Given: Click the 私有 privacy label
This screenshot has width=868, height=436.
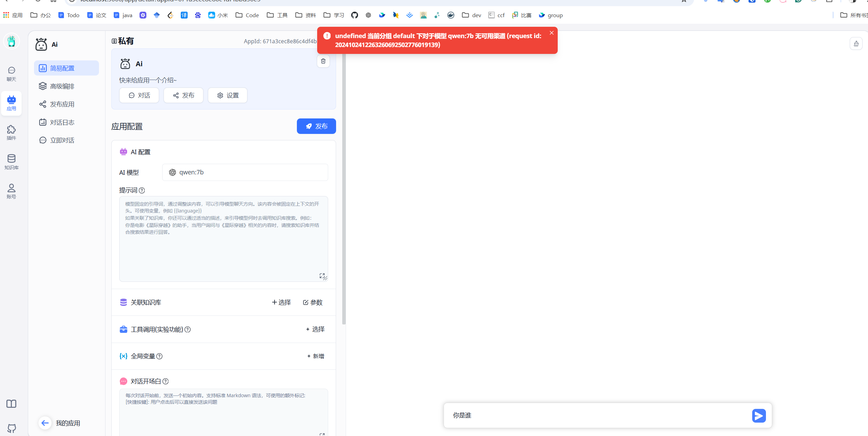Looking at the screenshot, I should [x=123, y=41].
